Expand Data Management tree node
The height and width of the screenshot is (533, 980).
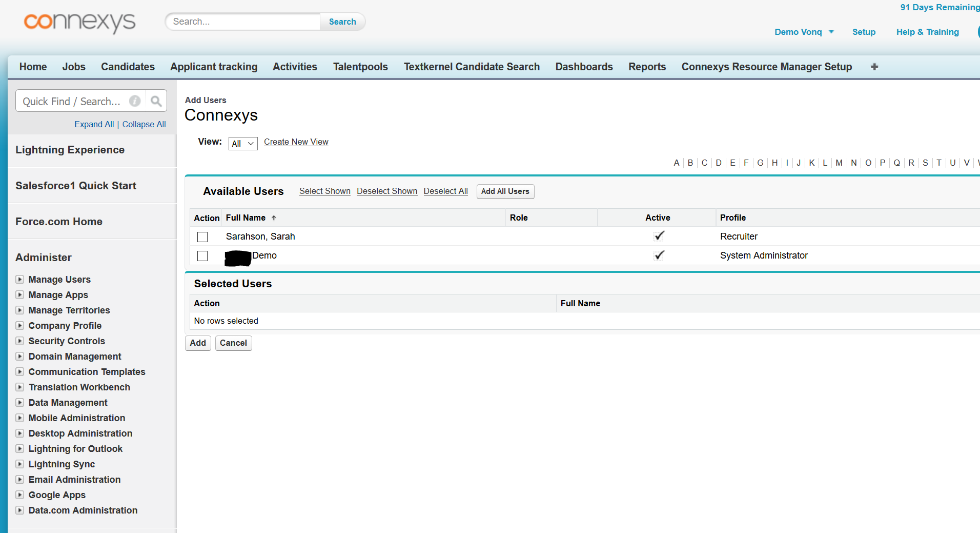click(x=20, y=403)
